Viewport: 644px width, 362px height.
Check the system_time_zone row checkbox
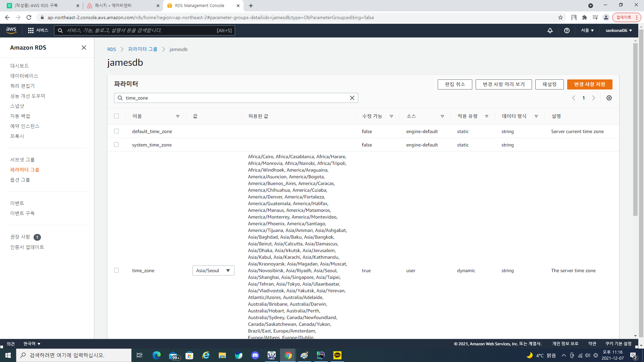(116, 144)
